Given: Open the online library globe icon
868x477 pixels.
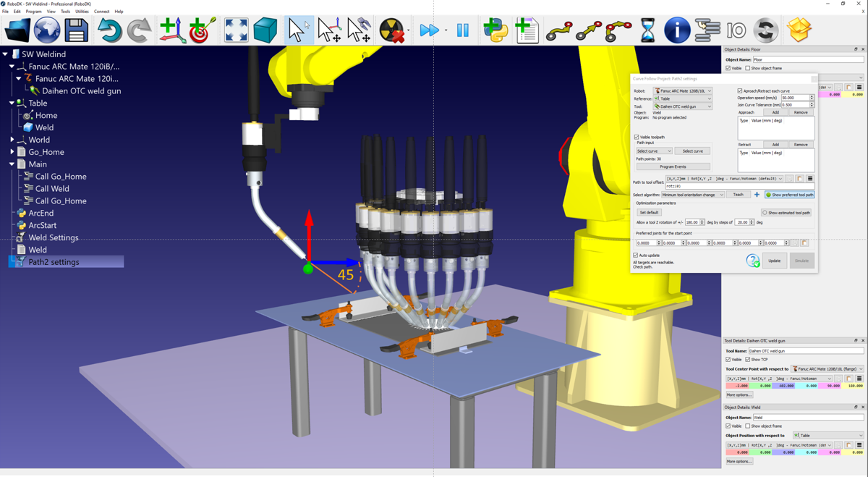Looking at the screenshot, I should (x=47, y=30).
